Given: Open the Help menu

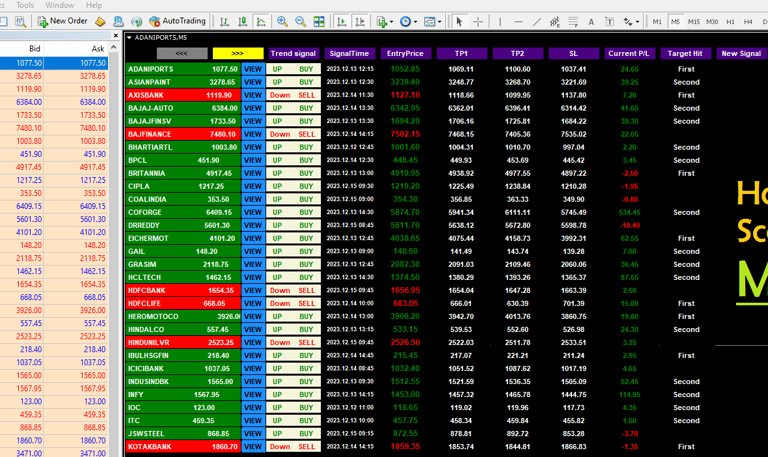Looking at the screenshot, I should tap(94, 5).
